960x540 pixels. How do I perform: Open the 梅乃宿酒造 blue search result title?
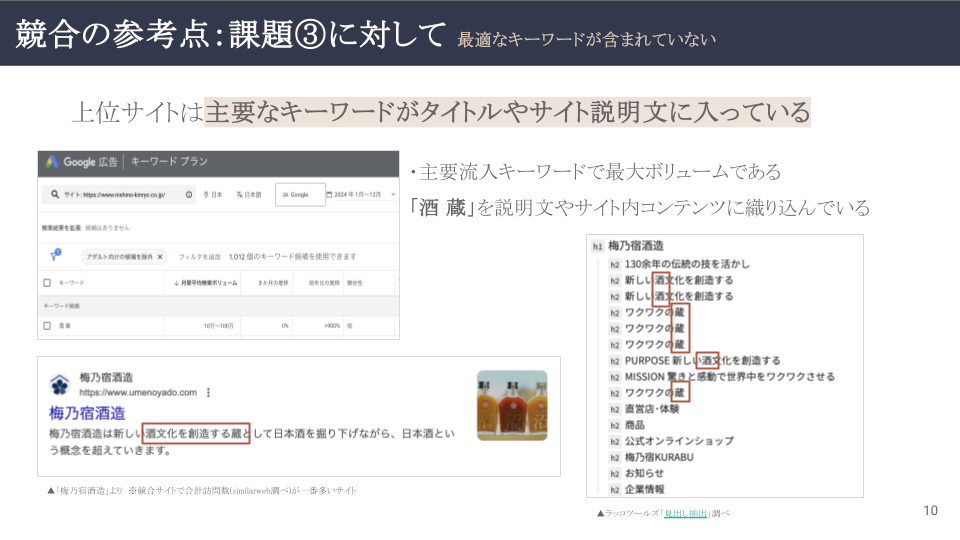tap(87, 413)
